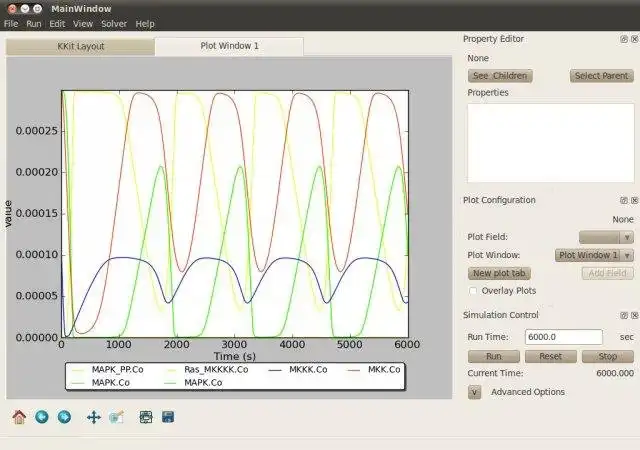Activate the pan axes tool
Viewport: 640px width, 450px height.
coord(94,416)
